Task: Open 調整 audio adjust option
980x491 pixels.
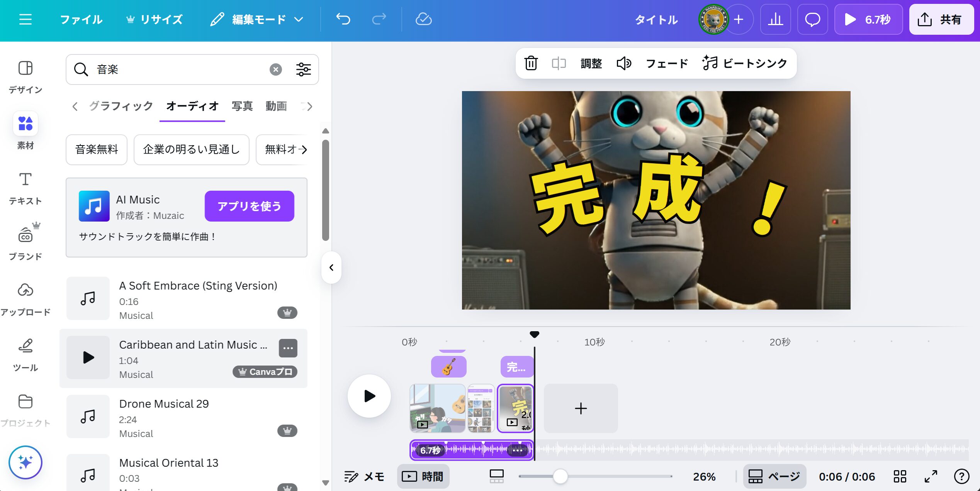Action: 591,63
